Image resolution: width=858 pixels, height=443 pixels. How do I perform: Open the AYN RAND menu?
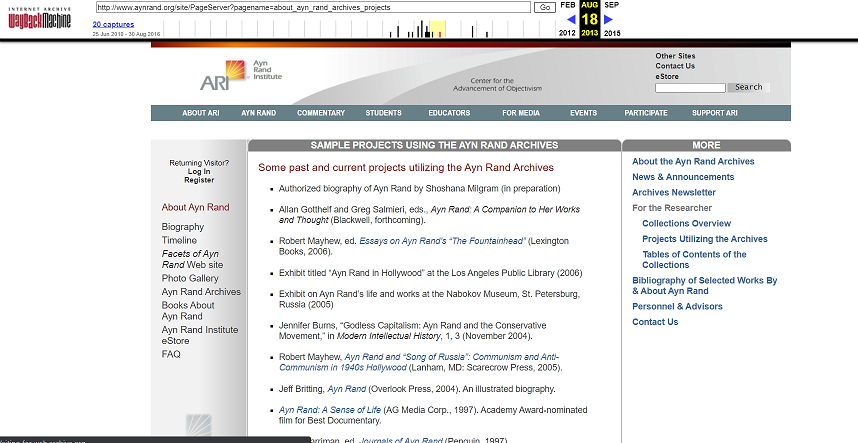[259, 113]
